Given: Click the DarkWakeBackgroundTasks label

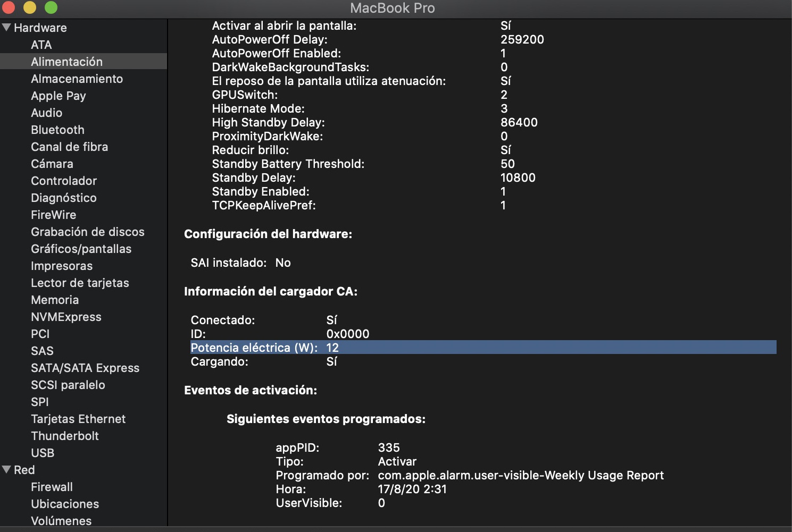Looking at the screenshot, I should [291, 67].
